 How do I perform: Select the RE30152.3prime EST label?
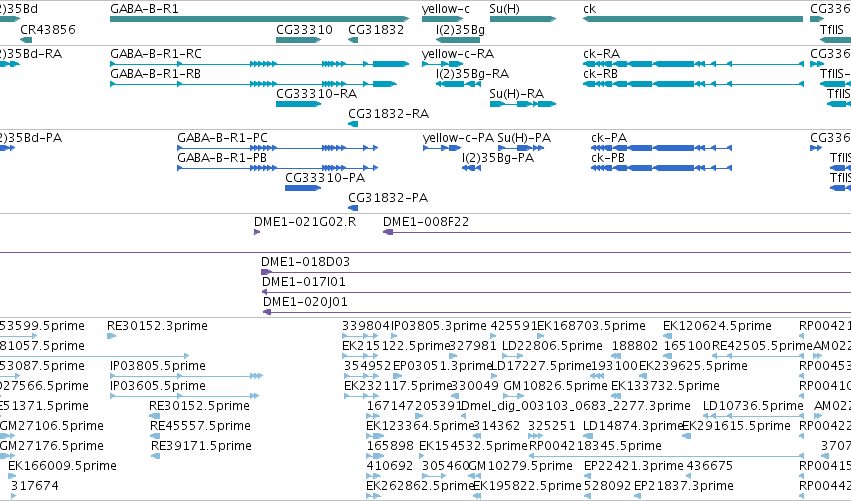point(157,326)
